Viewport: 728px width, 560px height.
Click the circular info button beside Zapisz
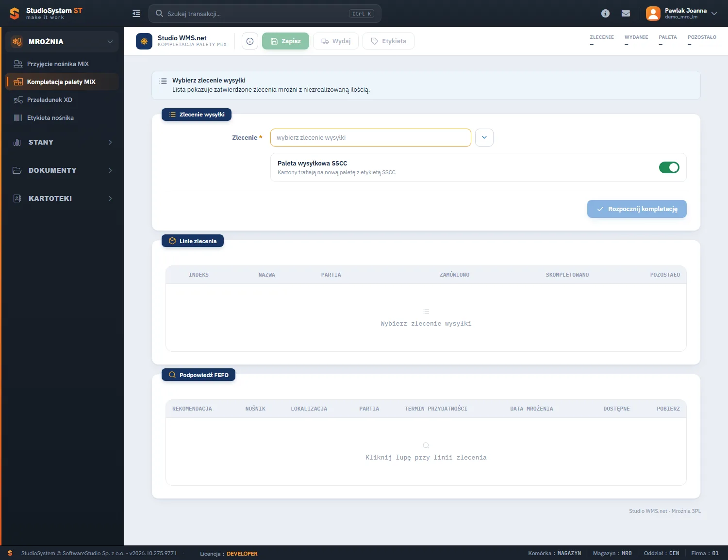pos(250,41)
